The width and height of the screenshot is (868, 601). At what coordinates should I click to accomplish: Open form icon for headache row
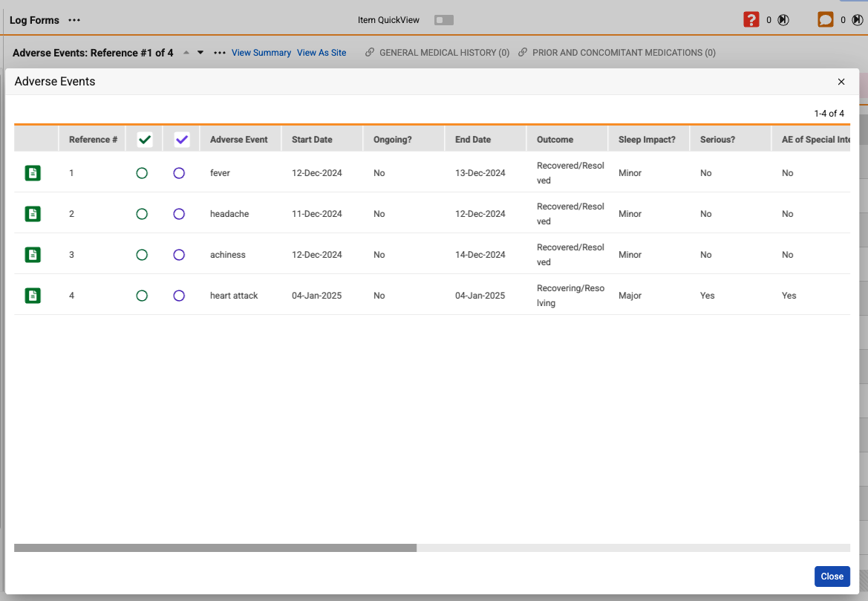(33, 214)
